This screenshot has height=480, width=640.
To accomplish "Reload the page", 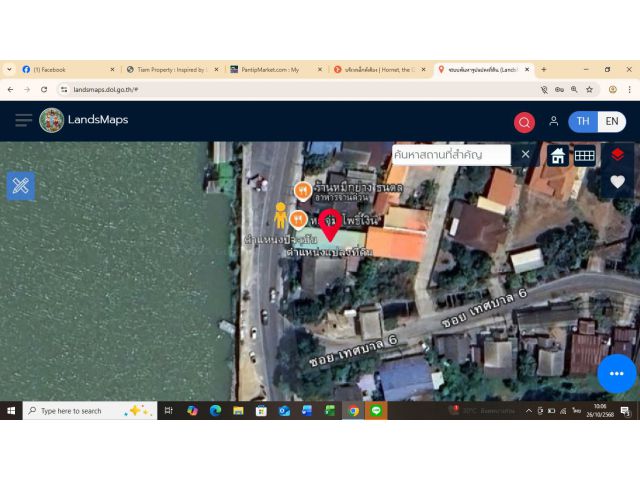I will [44, 89].
